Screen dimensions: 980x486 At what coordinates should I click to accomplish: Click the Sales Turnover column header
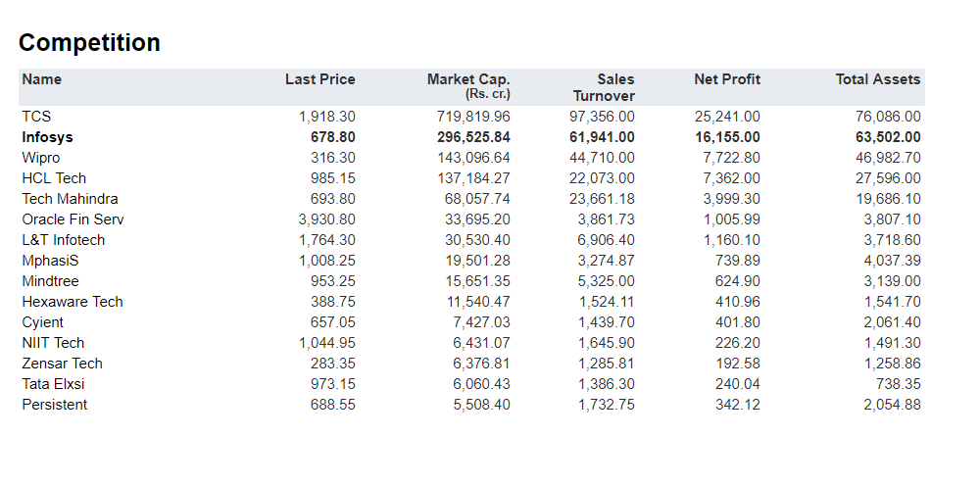click(x=605, y=87)
